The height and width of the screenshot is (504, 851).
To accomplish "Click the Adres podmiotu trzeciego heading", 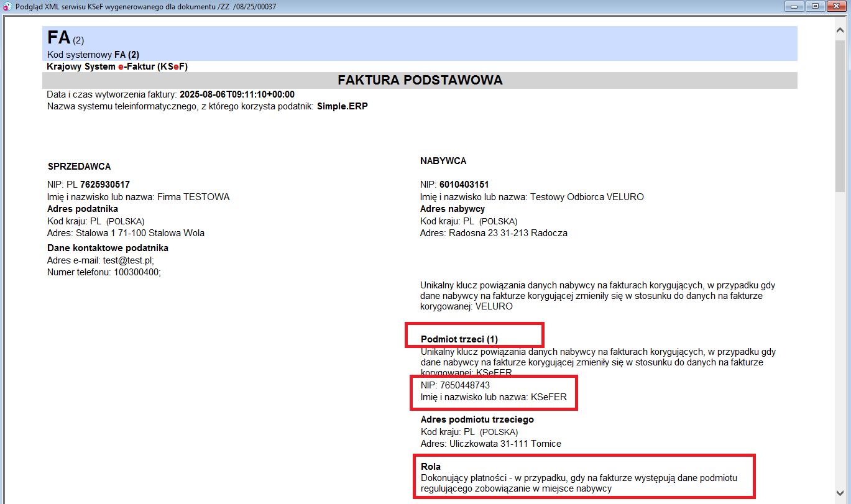I will coord(477,419).
